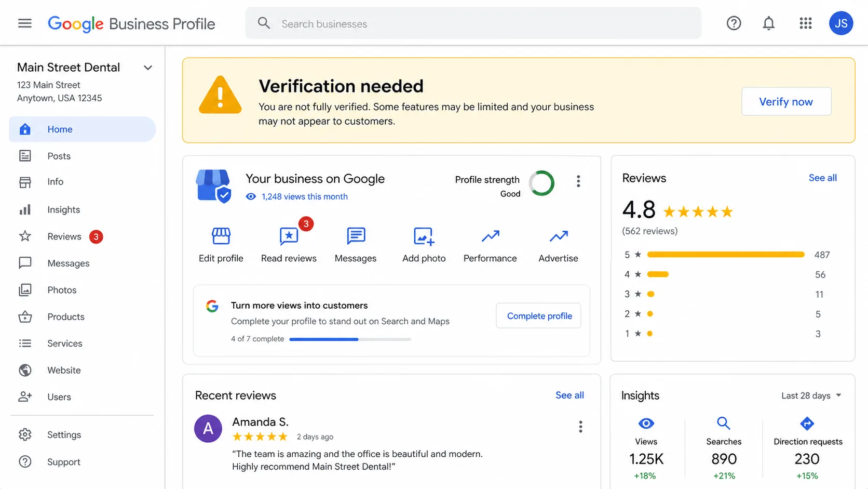The width and height of the screenshot is (868, 489).
Task: Click the search magnifier icon
Action: point(264,23)
